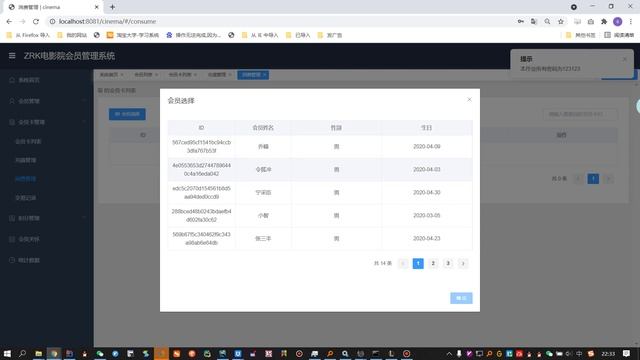
Task: Select member row with birthday 2020-04-09
Action: click(x=320, y=147)
